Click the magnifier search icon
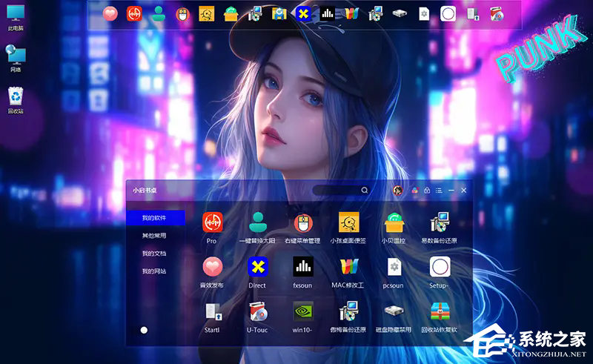This screenshot has height=364, width=593. click(365, 191)
